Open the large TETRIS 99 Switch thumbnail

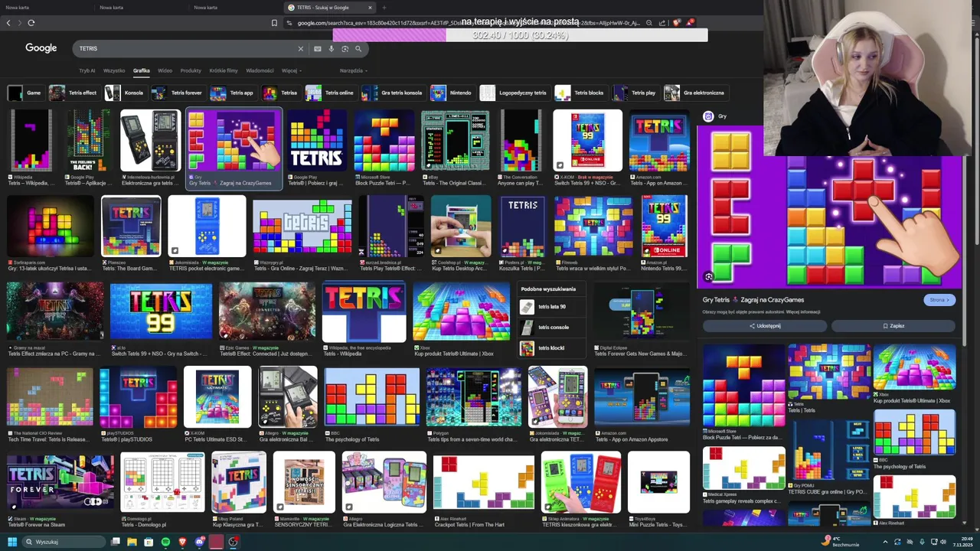[x=161, y=311]
